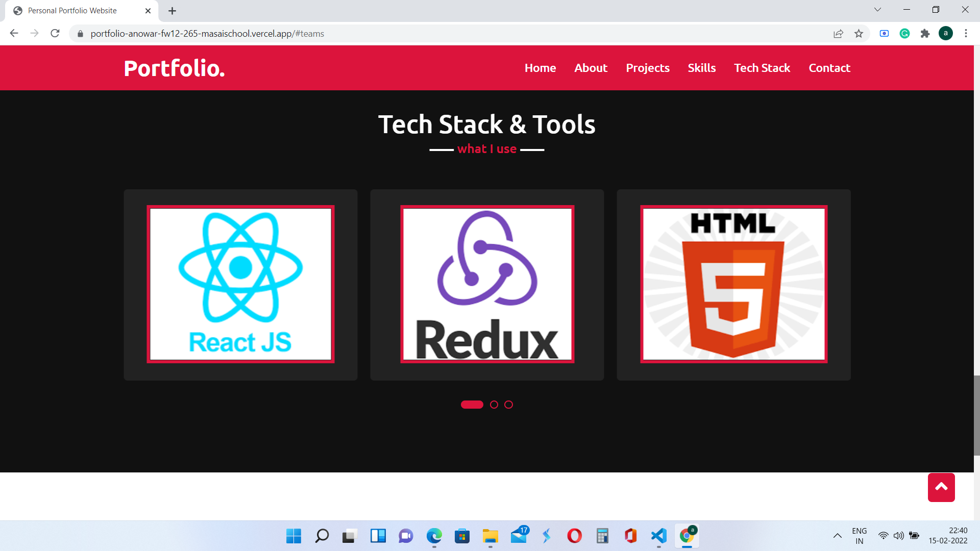Viewport: 980px width, 551px height.
Task: Click the React JS card image
Action: pos(240,284)
